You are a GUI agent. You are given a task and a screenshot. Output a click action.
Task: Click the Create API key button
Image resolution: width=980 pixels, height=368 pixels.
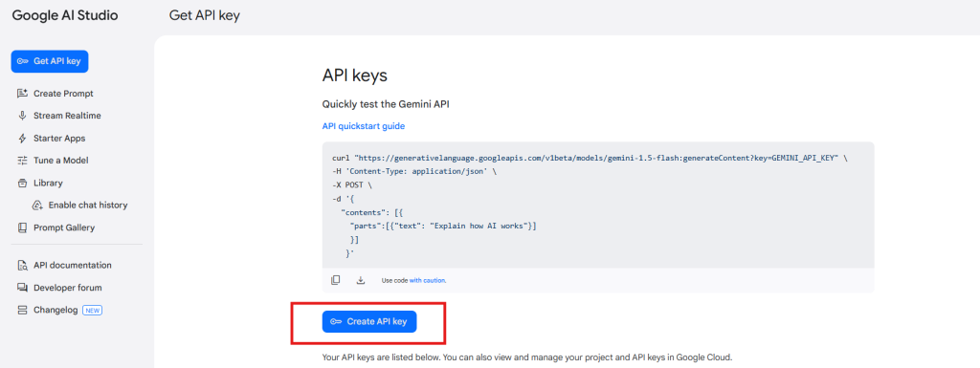(x=368, y=321)
